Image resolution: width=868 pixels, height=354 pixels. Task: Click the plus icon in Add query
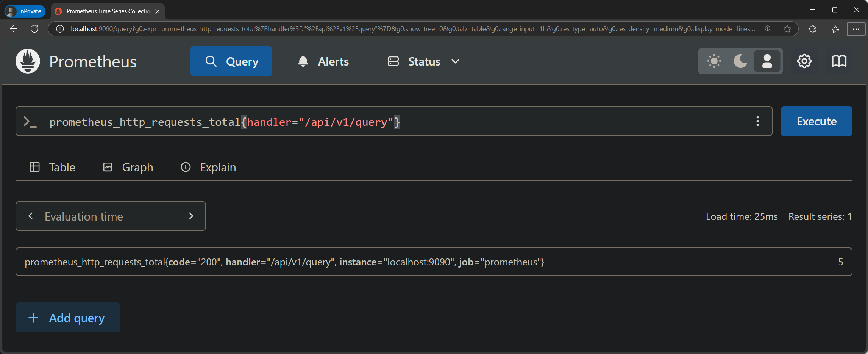pyautogui.click(x=33, y=318)
